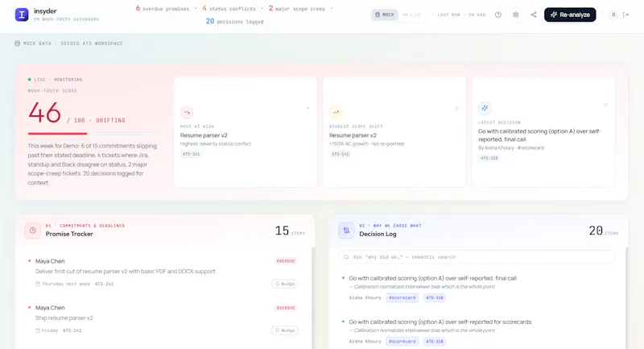Click OVERDUE badge on Ship resume parser v2

tap(286, 308)
